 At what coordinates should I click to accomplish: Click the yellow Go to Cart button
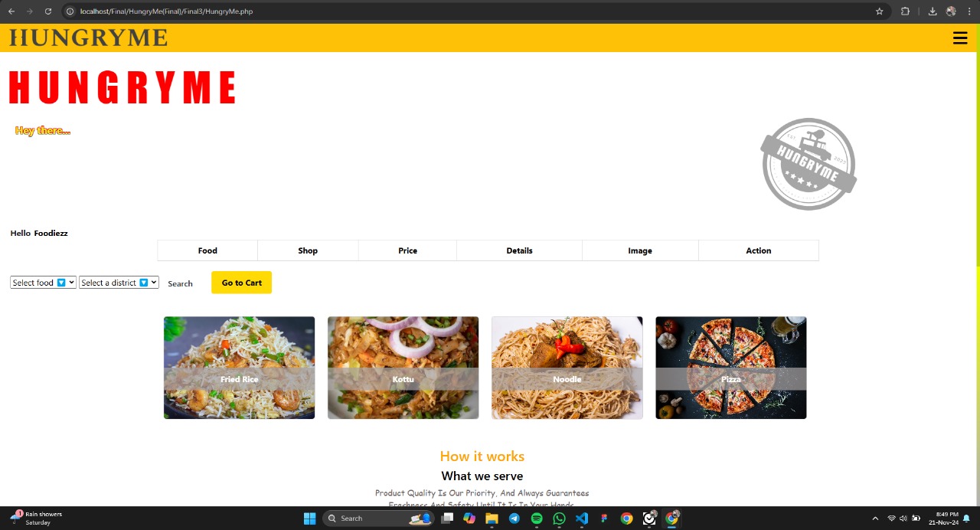pos(241,283)
